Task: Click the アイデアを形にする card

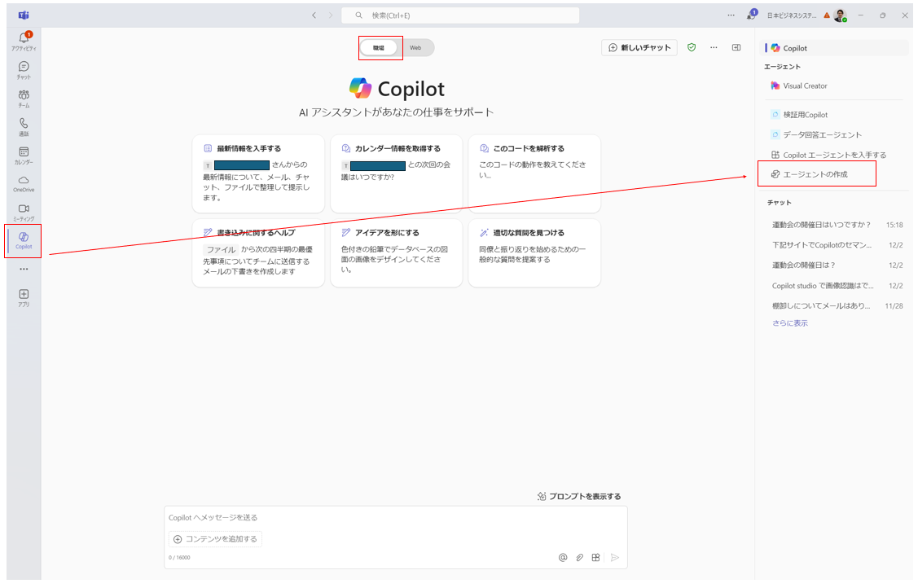Action: click(397, 252)
